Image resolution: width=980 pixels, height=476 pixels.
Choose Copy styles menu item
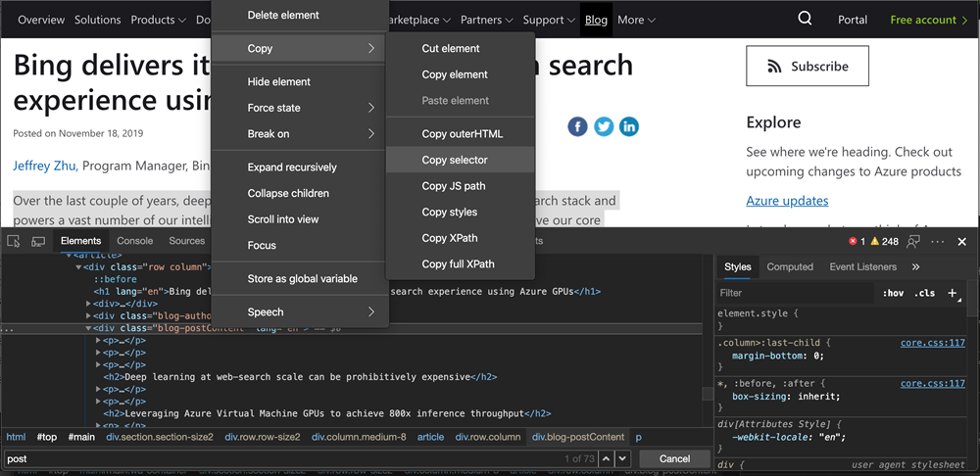[x=460, y=212]
